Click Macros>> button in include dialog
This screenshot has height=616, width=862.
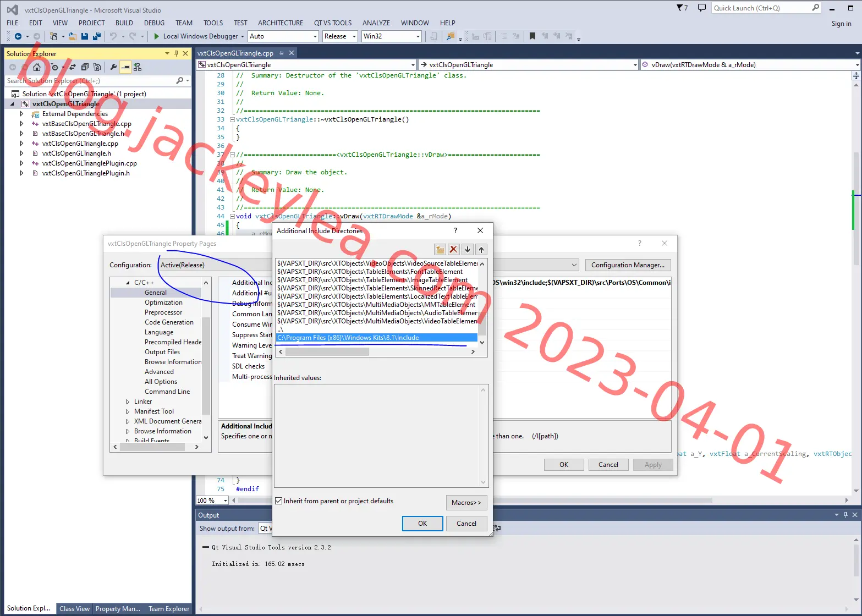(466, 503)
